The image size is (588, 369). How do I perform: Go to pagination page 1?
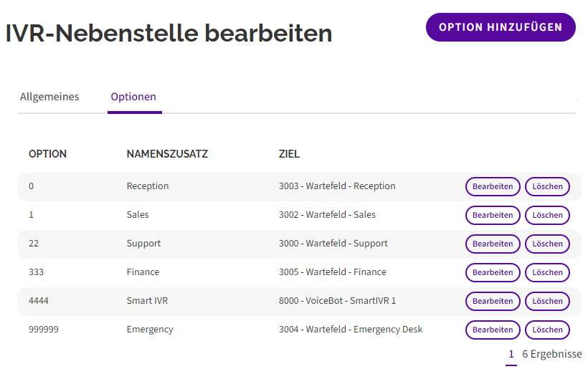511,354
